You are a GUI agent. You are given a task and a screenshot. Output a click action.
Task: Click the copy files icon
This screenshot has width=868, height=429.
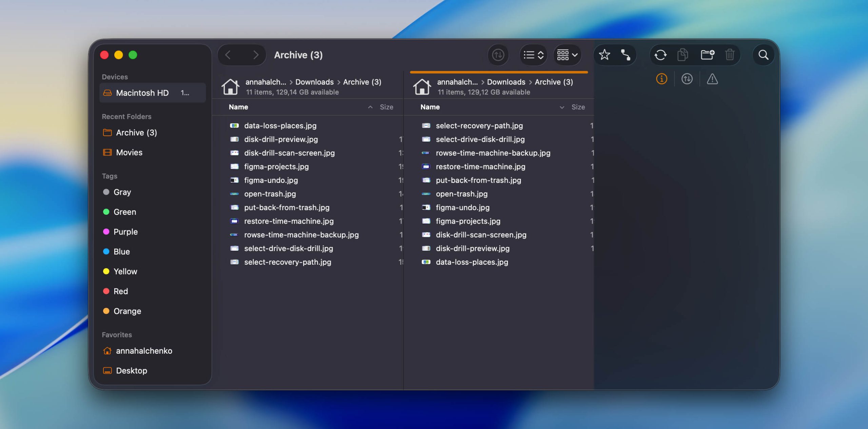coord(683,55)
